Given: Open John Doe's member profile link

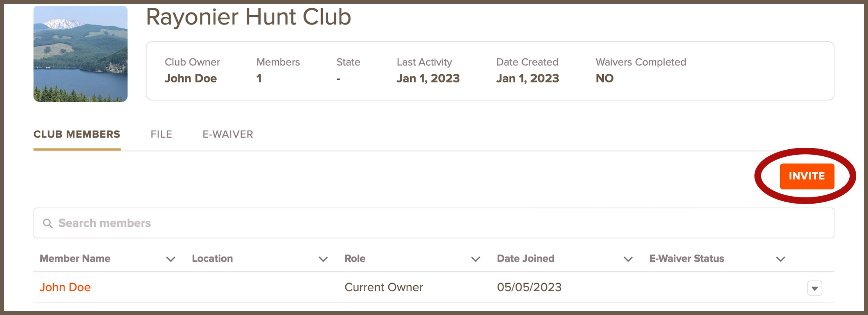Looking at the screenshot, I should pos(65,287).
